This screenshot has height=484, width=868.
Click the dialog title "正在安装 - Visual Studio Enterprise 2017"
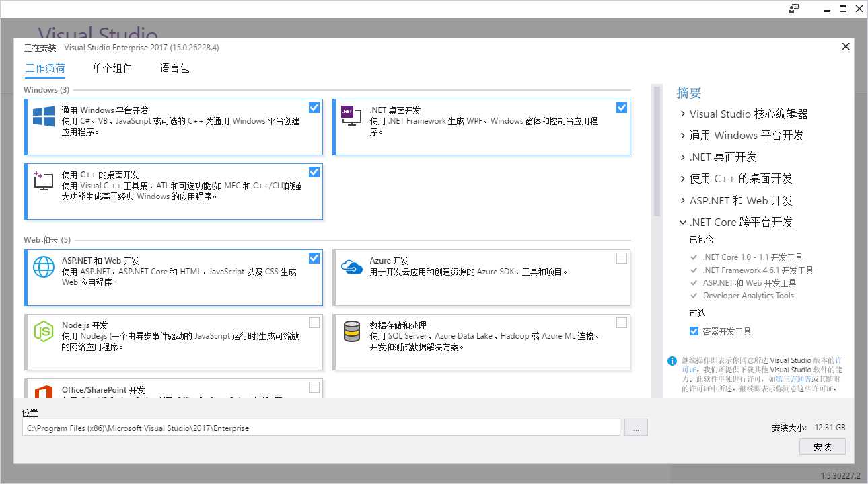point(121,48)
